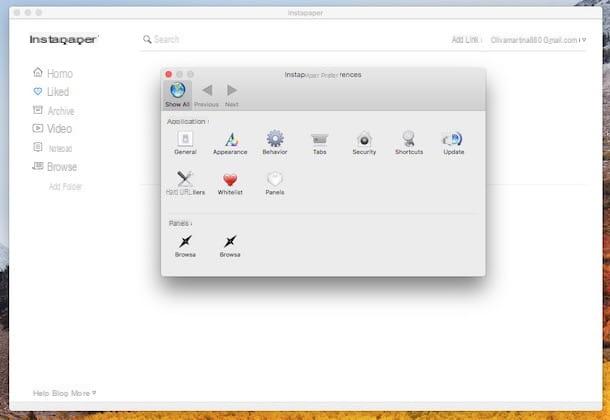The width and height of the screenshot is (610, 420).
Task: Close the Instapaper Preferences window
Action: pyautogui.click(x=168, y=74)
